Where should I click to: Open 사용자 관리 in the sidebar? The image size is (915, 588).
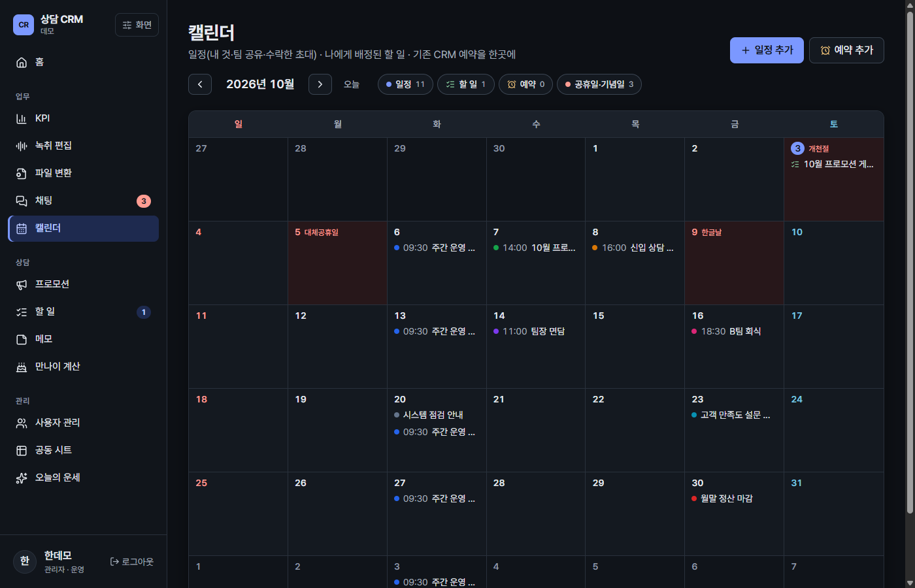coord(83,423)
